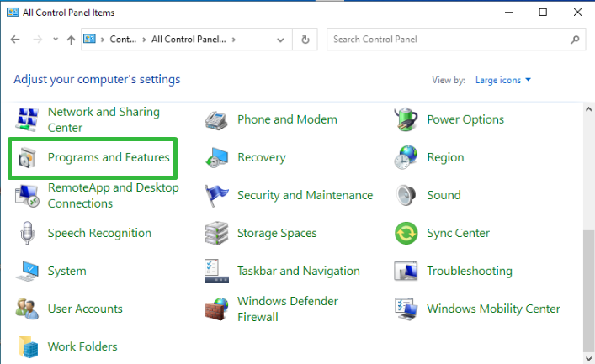Click the Control Panel icon in address bar
Viewport: 595px width, 364px height.
click(89, 39)
